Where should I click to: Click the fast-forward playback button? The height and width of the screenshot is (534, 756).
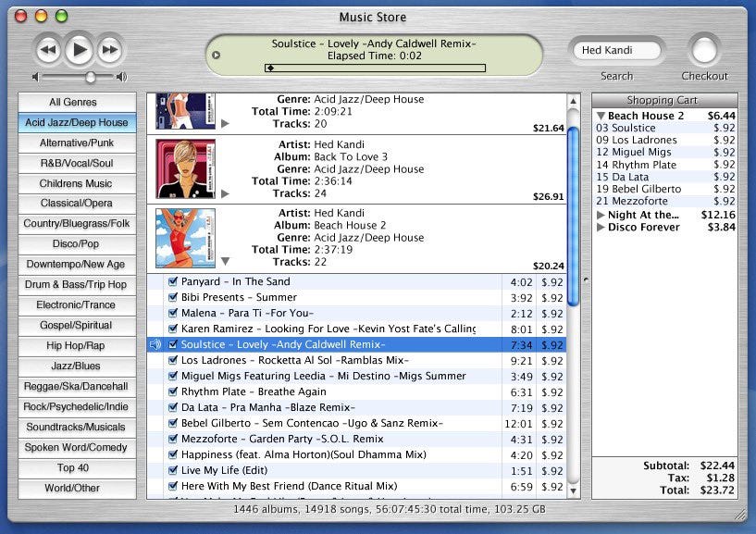(110, 50)
